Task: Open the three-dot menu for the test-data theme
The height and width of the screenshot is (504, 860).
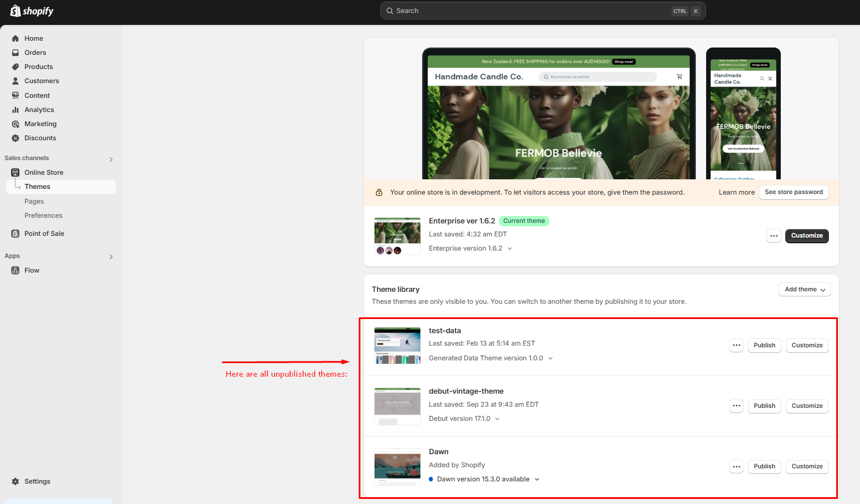Action: pos(736,345)
